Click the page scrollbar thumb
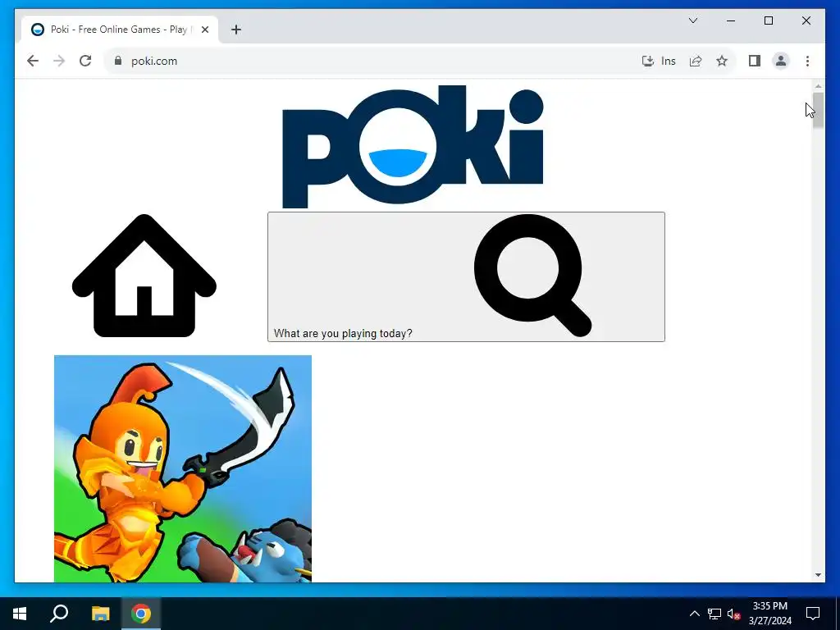The width and height of the screenshot is (840, 630). 818,110
